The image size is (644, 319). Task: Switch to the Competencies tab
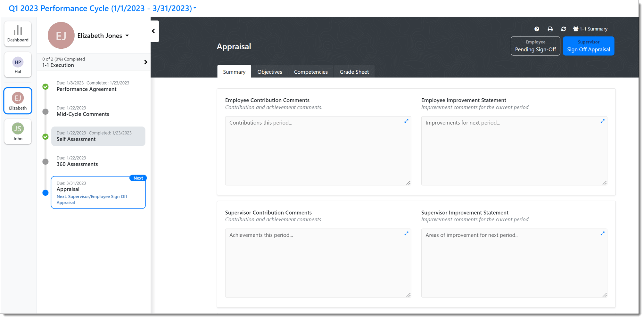pos(311,72)
